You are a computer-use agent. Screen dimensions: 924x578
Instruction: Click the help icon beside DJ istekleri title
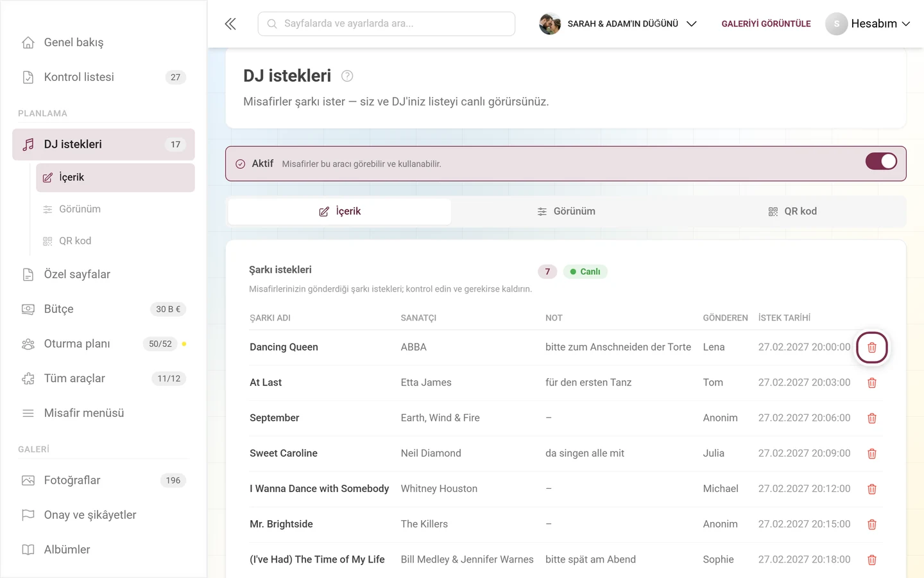coord(347,76)
